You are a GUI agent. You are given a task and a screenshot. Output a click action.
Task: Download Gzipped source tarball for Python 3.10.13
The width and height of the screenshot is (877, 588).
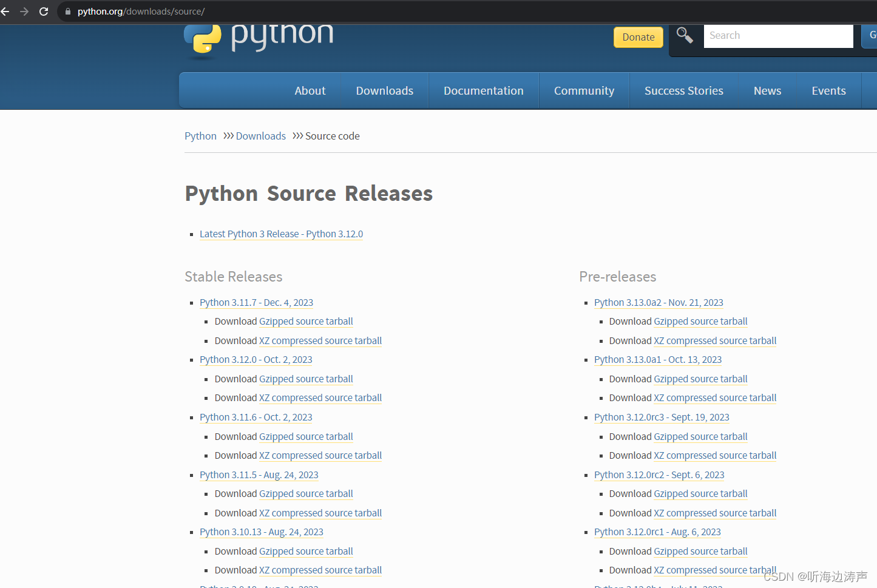[306, 551]
